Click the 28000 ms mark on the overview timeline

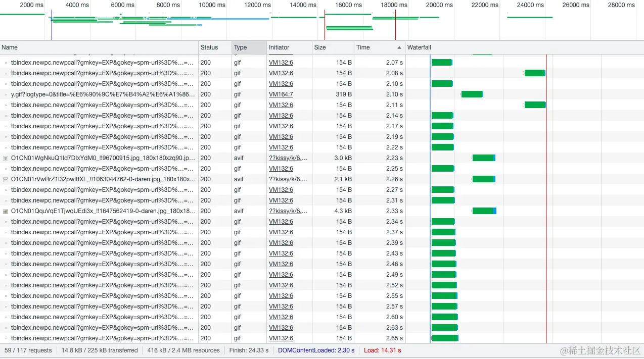[x=621, y=5]
